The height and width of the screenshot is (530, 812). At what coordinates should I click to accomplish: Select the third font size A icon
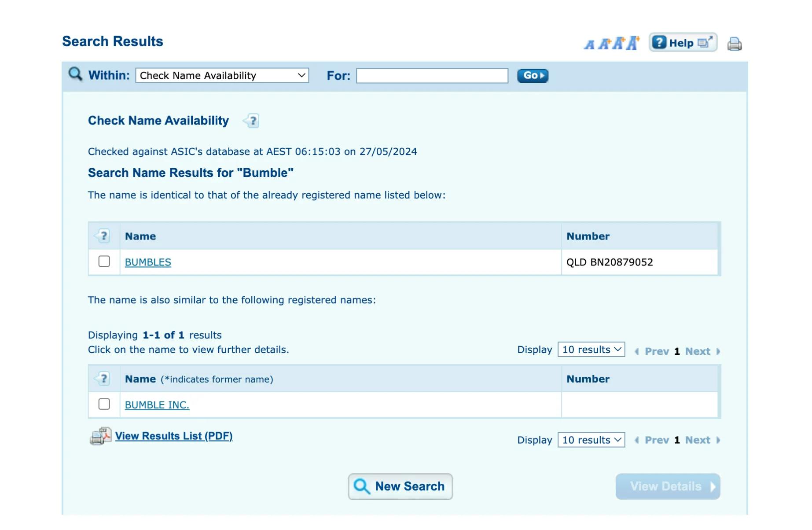619,43
